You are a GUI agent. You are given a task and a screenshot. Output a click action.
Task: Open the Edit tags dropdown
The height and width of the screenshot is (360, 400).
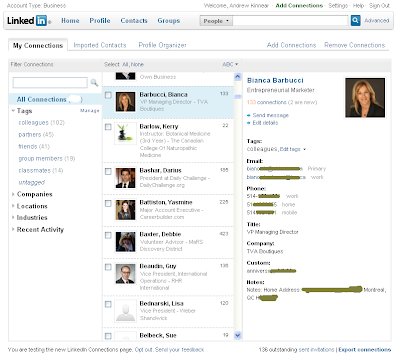tap(292, 149)
